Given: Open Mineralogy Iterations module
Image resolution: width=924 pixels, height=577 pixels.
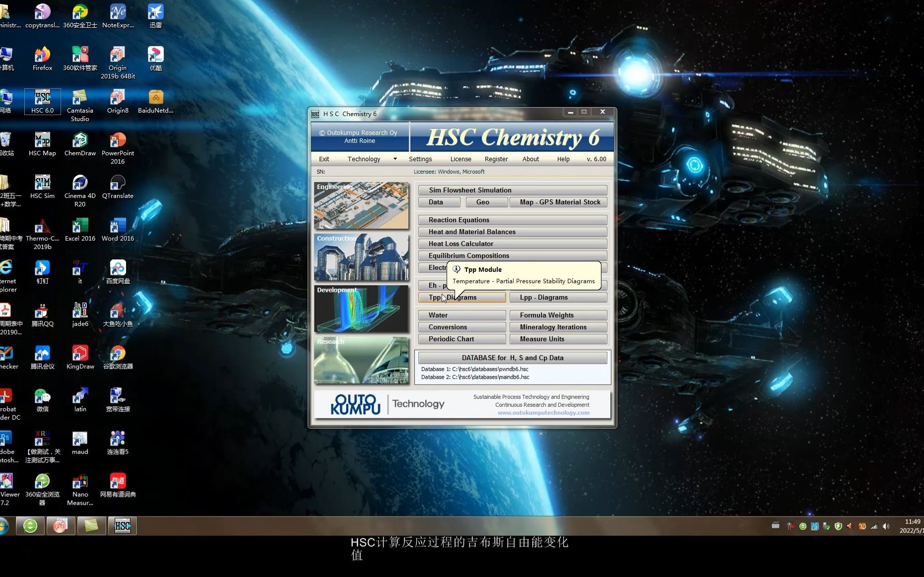Looking at the screenshot, I should (558, 327).
